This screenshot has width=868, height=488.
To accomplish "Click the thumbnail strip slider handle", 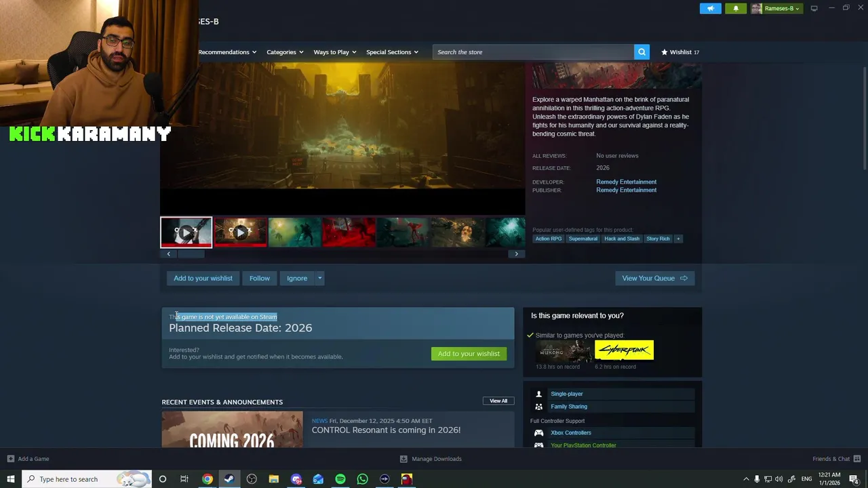I will [191, 254].
